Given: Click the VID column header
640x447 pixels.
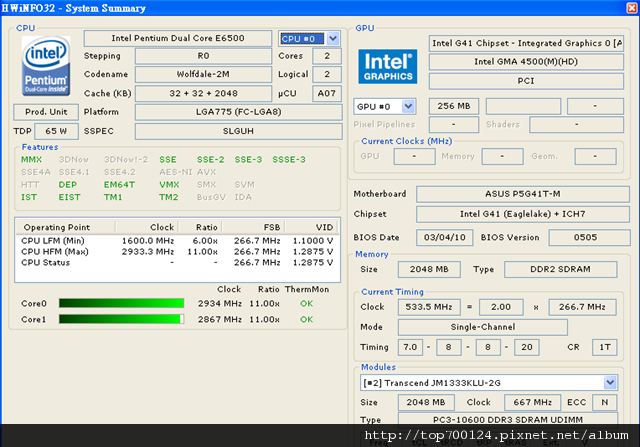Looking at the screenshot, I should coord(312,227).
